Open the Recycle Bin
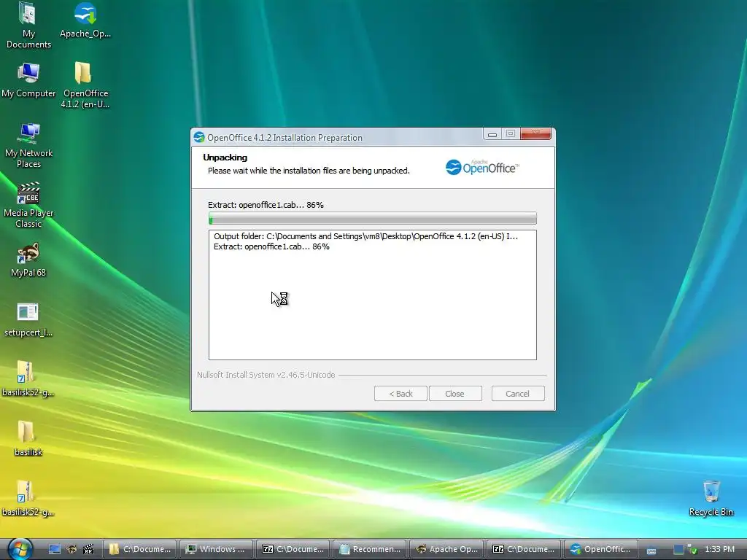Screen dimensions: 747x560 [x=711, y=499]
